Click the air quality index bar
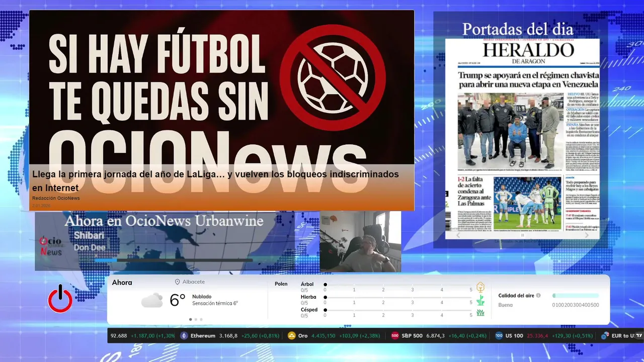Image resolution: width=644 pixels, height=362 pixels. click(576, 296)
